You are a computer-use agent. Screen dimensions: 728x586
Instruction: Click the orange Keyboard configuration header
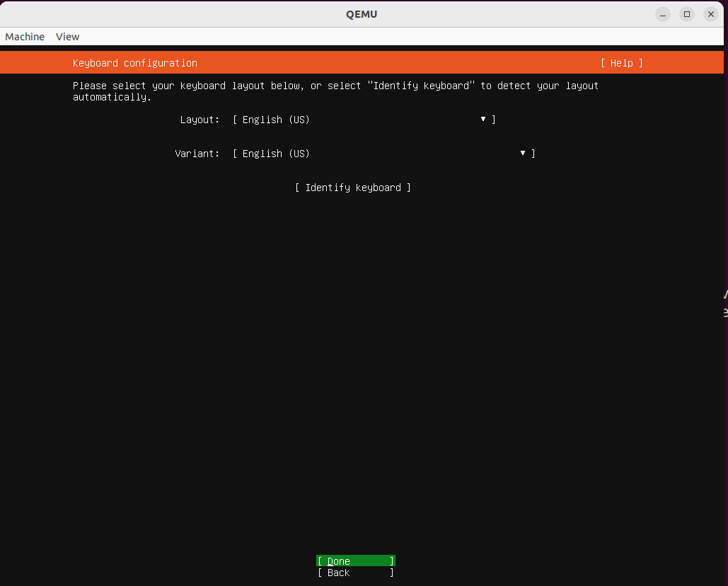click(134, 63)
